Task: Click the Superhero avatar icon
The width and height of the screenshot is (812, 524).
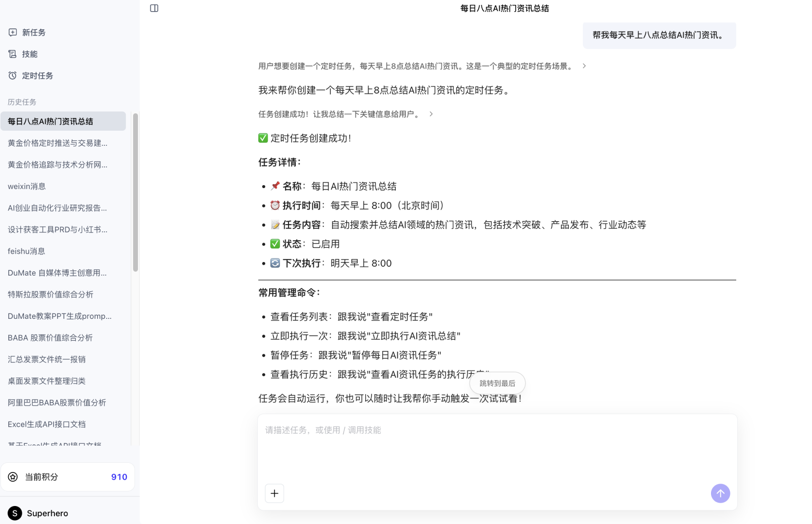Action: click(x=15, y=513)
